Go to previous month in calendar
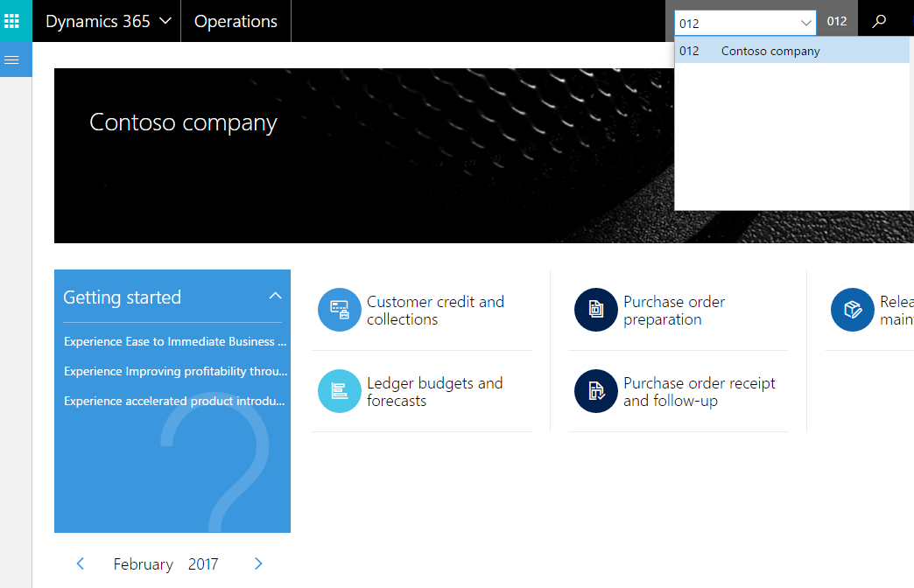The height and width of the screenshot is (588, 914). tap(81, 563)
